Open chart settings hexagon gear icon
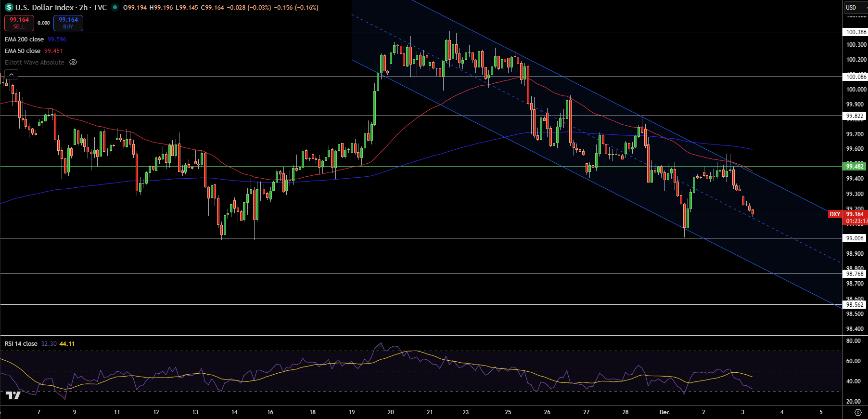 point(858,412)
